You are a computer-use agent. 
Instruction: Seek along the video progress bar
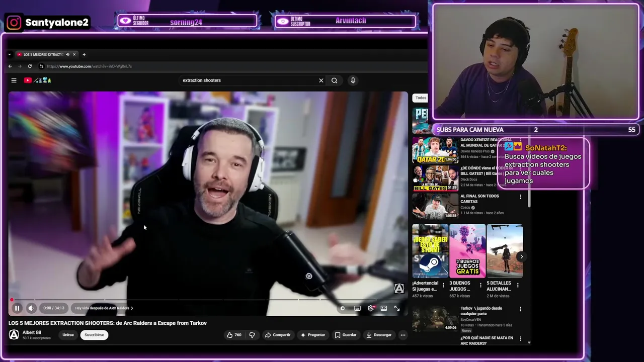pyautogui.click(x=207, y=300)
